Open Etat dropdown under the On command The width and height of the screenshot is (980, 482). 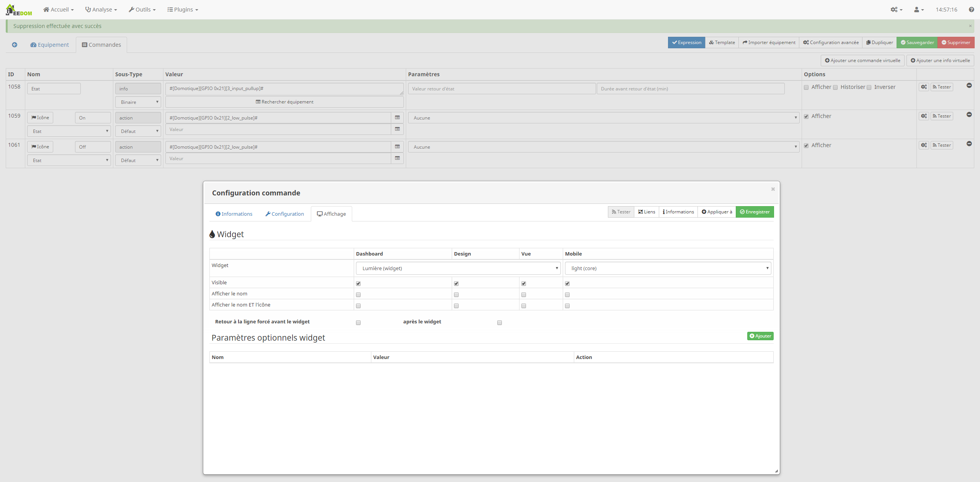pyautogui.click(x=69, y=131)
